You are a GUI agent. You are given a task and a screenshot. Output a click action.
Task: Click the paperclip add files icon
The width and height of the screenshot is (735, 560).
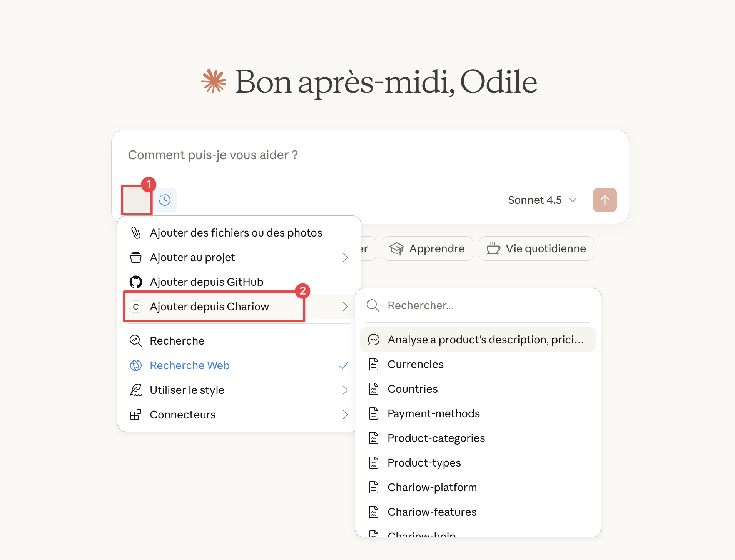136,233
